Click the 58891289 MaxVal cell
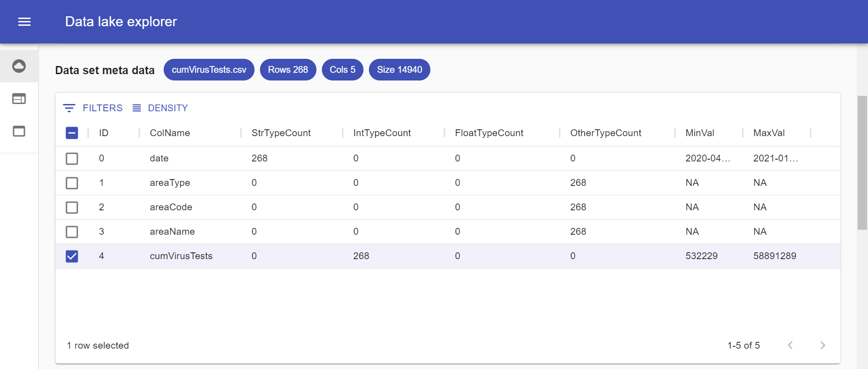This screenshot has width=868, height=369. click(x=775, y=256)
